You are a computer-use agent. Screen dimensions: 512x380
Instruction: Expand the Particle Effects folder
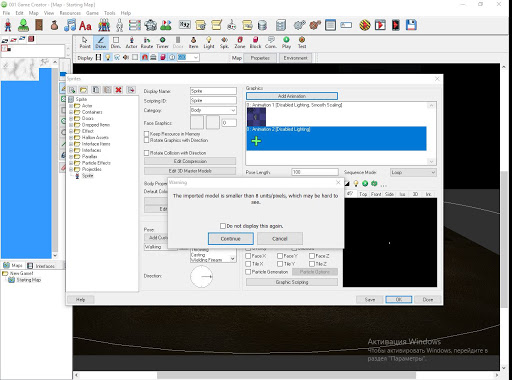[x=71, y=163]
